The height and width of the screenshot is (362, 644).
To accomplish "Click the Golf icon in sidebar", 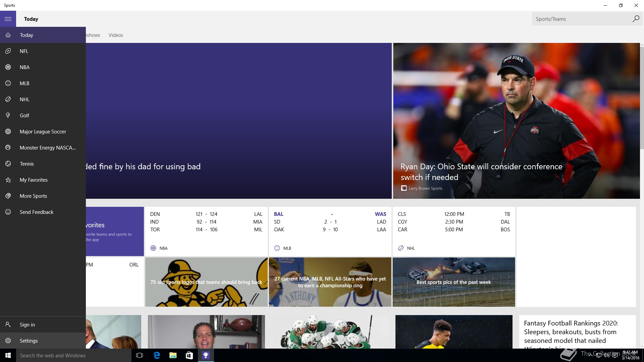I will coord(8,115).
